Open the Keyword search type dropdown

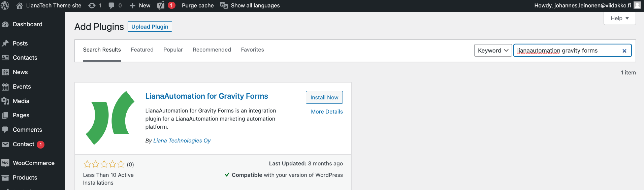[493, 51]
